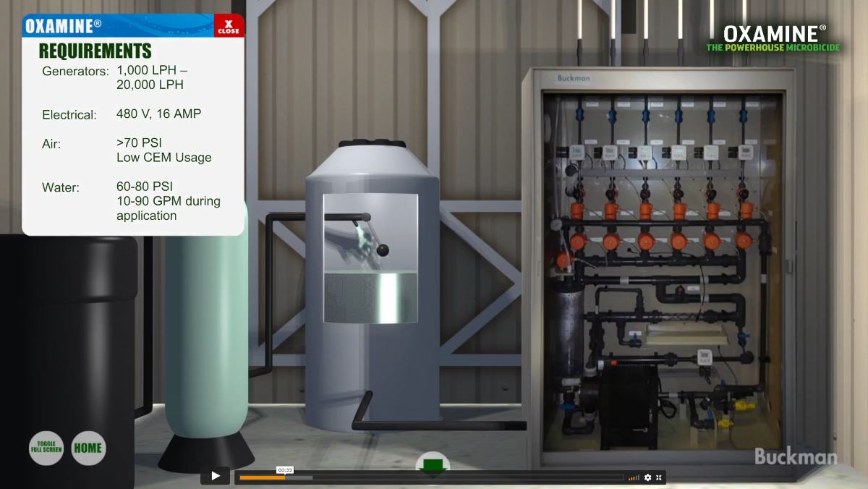Toggle full screen with the round button
The width and height of the screenshot is (868, 489).
click(x=46, y=448)
